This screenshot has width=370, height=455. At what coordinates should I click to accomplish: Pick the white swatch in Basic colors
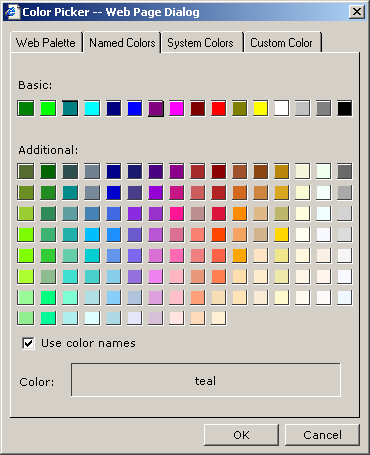(281, 109)
